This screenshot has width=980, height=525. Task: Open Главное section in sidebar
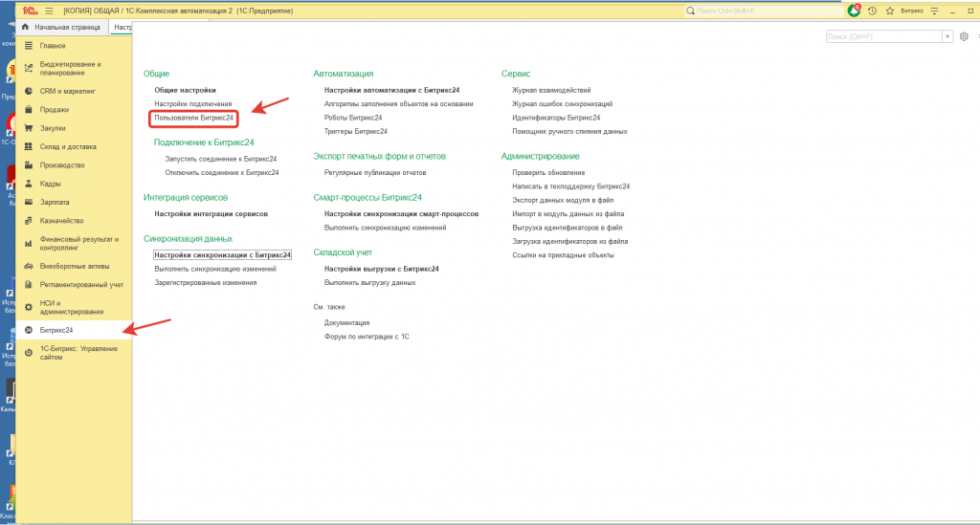click(x=53, y=46)
